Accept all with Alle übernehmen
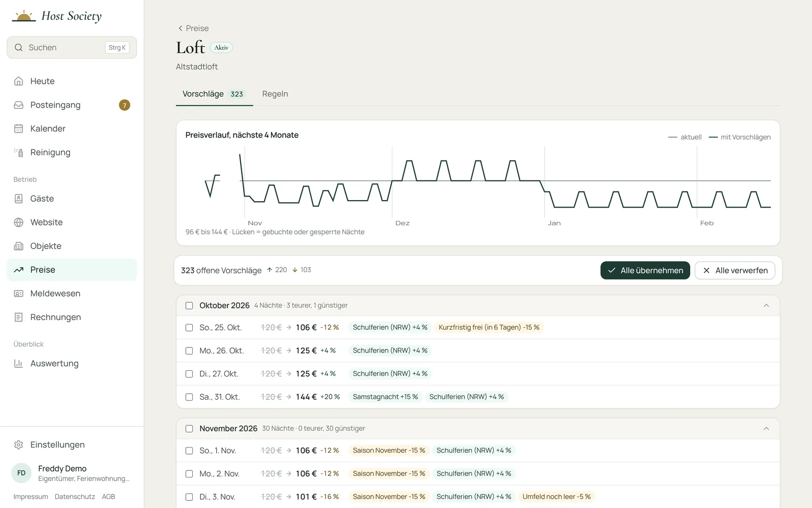Screen dimensions: 812x508 pos(645,270)
